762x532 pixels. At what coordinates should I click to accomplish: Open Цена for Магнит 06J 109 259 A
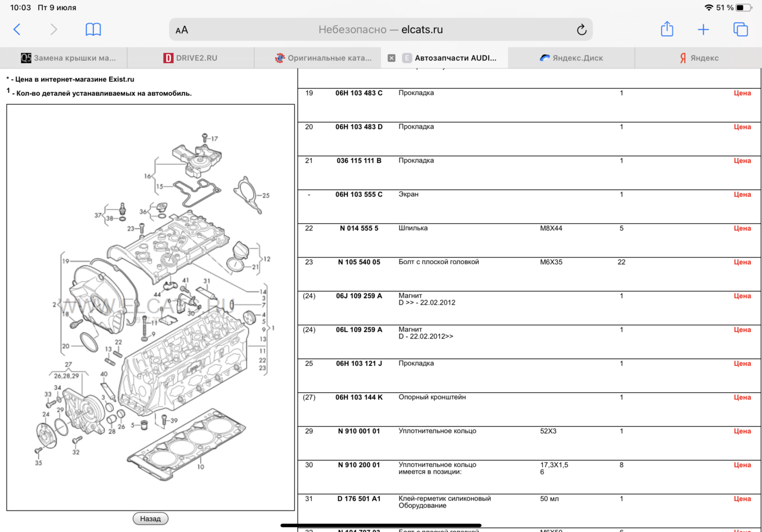click(x=742, y=296)
